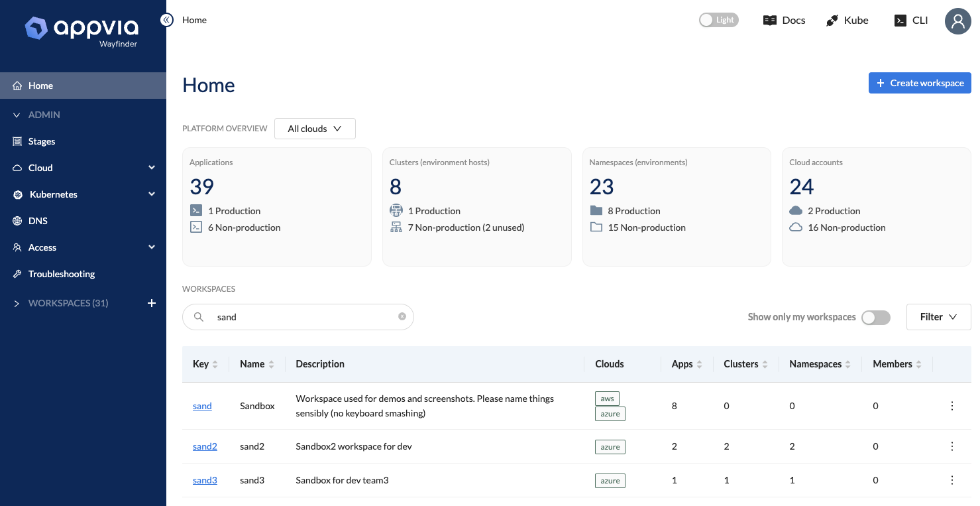Click Docs in top bar
The width and height of the screenshot is (980, 506).
tap(794, 21)
